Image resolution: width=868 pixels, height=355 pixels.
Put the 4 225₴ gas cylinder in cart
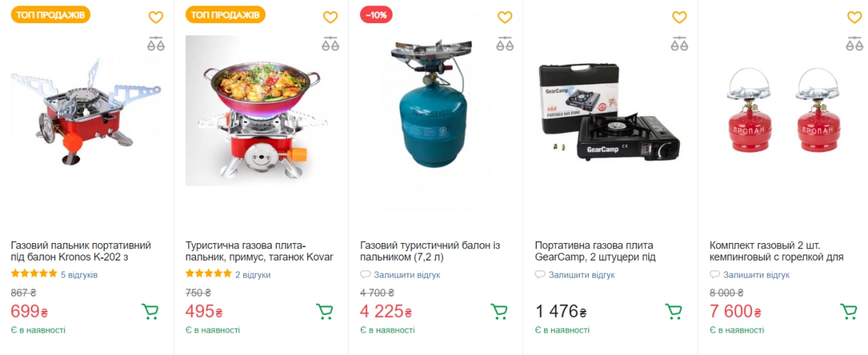(x=499, y=312)
